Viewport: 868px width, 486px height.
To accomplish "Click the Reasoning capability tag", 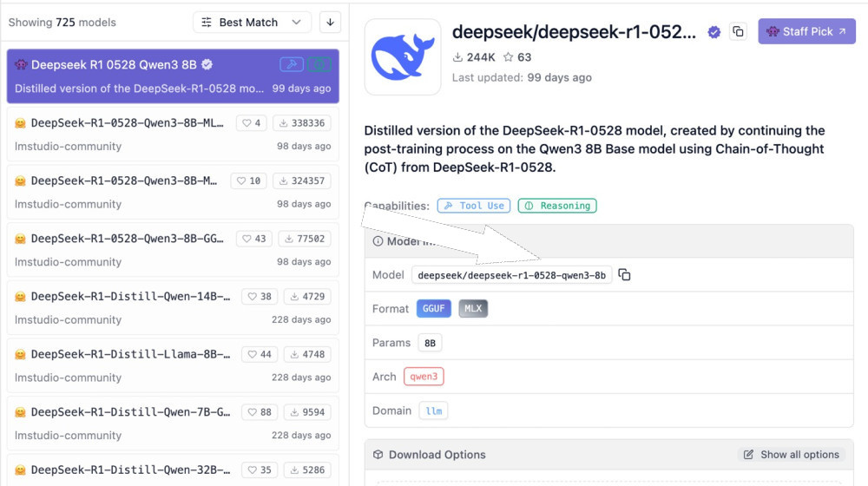I will click(x=557, y=206).
